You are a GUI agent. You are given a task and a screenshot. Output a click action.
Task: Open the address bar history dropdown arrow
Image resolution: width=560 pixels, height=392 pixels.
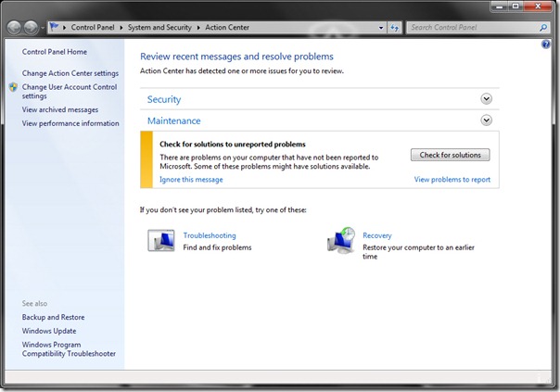pos(380,28)
